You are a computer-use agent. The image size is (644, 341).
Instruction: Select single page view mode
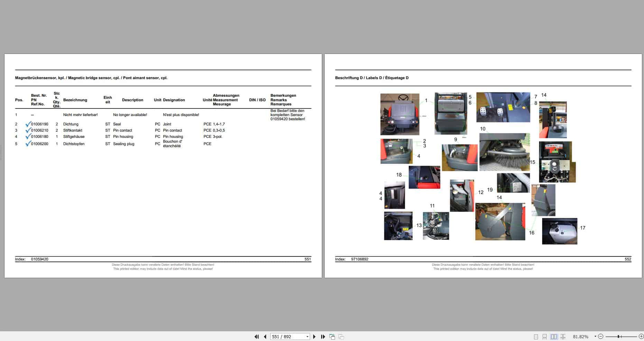[x=536, y=336]
